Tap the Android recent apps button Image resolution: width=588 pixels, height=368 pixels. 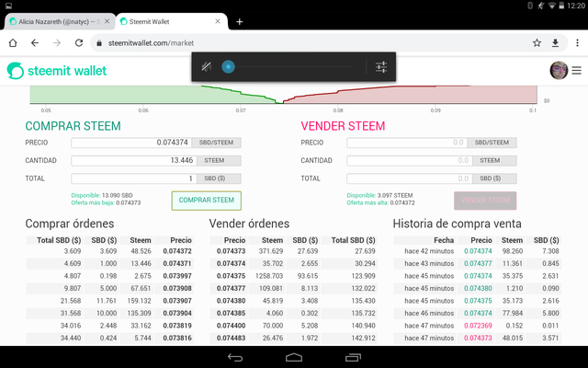click(353, 358)
